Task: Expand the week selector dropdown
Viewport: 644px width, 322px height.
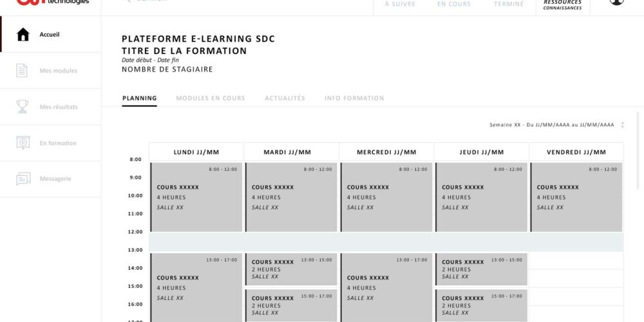Action: 551,125
